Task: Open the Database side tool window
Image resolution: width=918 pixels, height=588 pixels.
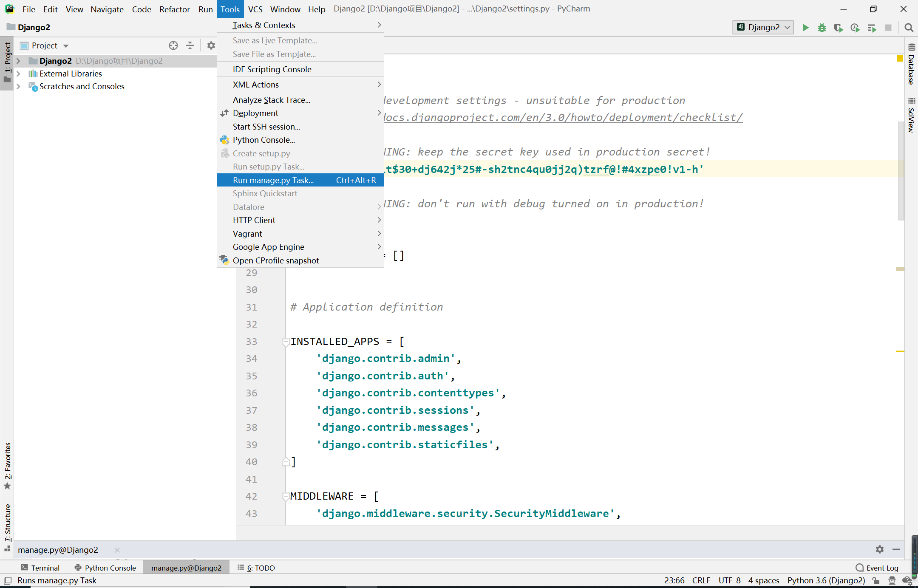Action: point(911,65)
